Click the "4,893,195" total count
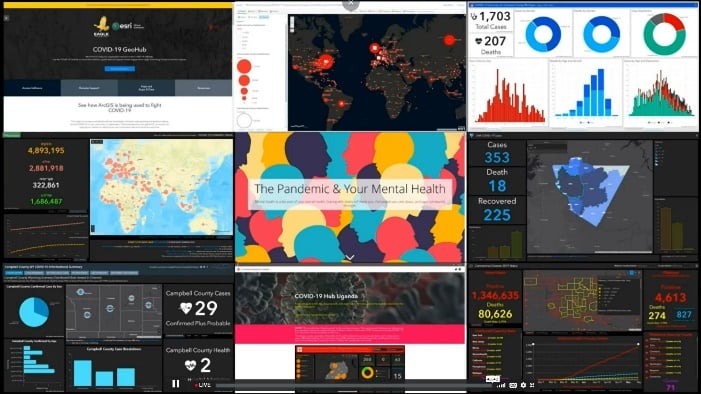This screenshot has width=701, height=394. pyautogui.click(x=46, y=151)
